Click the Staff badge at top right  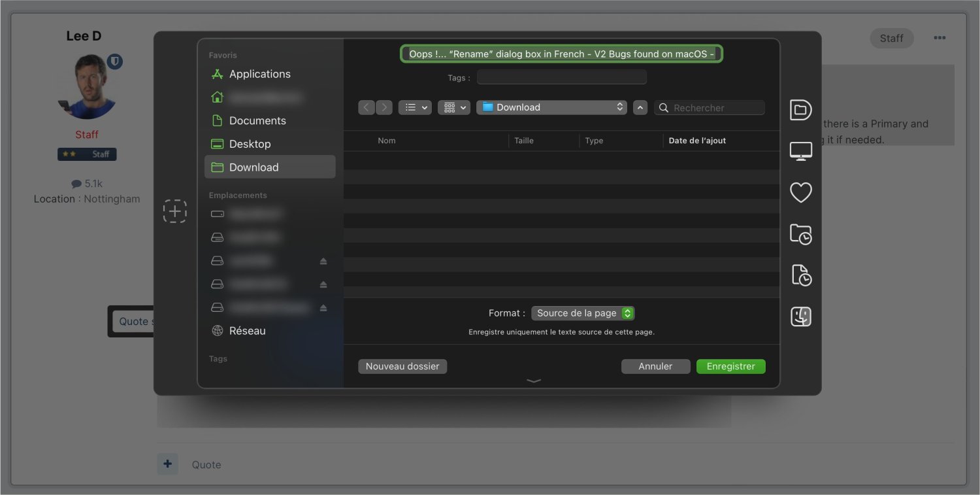(x=892, y=38)
